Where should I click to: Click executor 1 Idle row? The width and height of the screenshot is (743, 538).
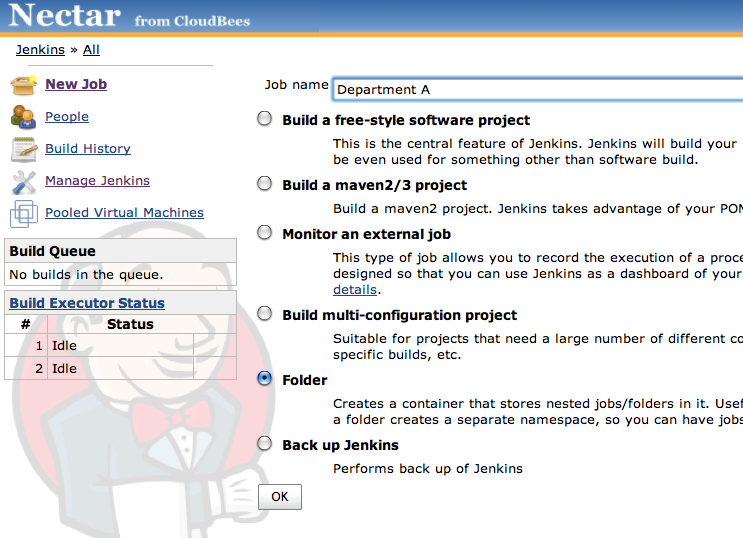120,346
